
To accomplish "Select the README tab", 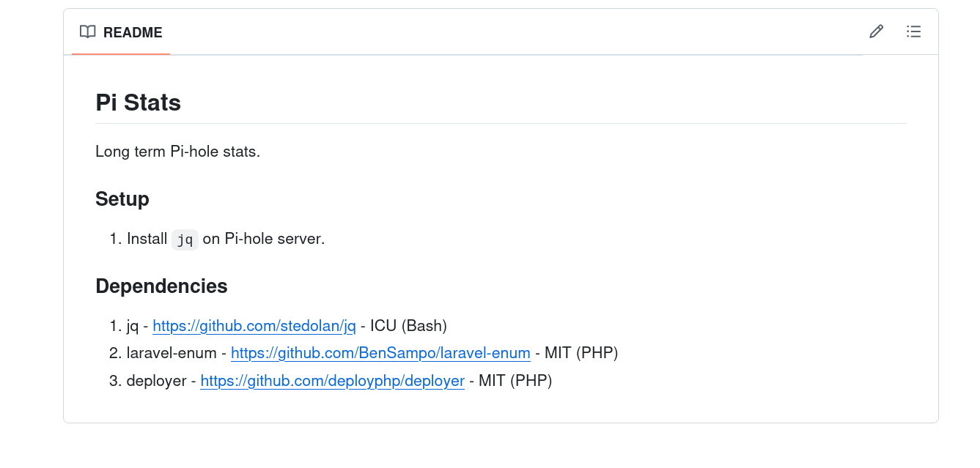I will click(x=121, y=32).
